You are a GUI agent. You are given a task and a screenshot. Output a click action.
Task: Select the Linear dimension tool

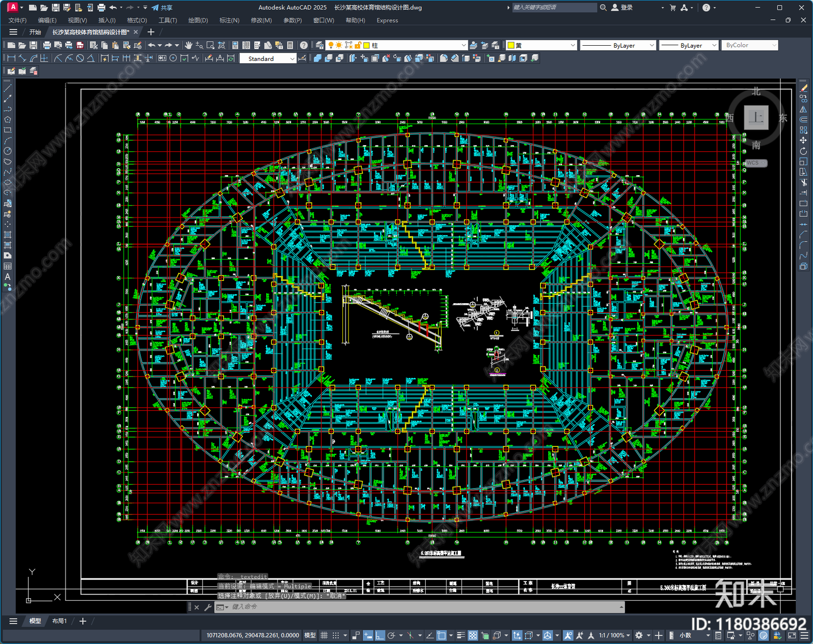click(11, 58)
